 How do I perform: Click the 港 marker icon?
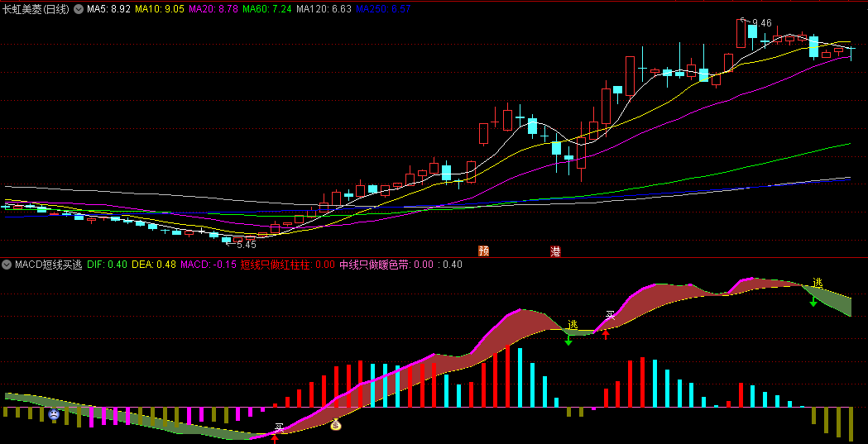555,251
